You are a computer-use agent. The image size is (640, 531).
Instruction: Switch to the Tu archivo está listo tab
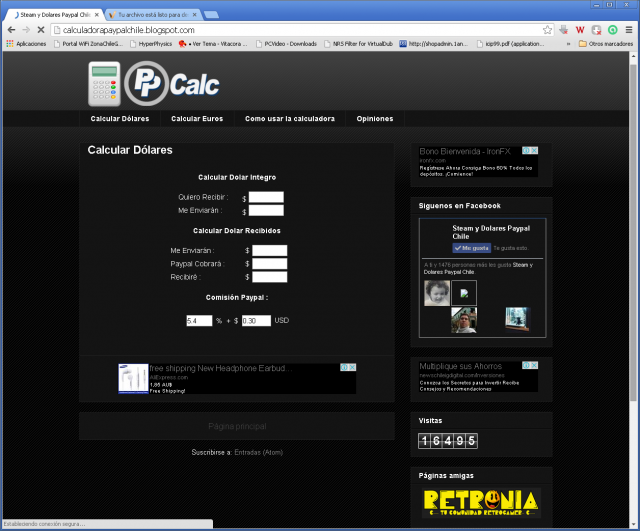click(x=152, y=15)
